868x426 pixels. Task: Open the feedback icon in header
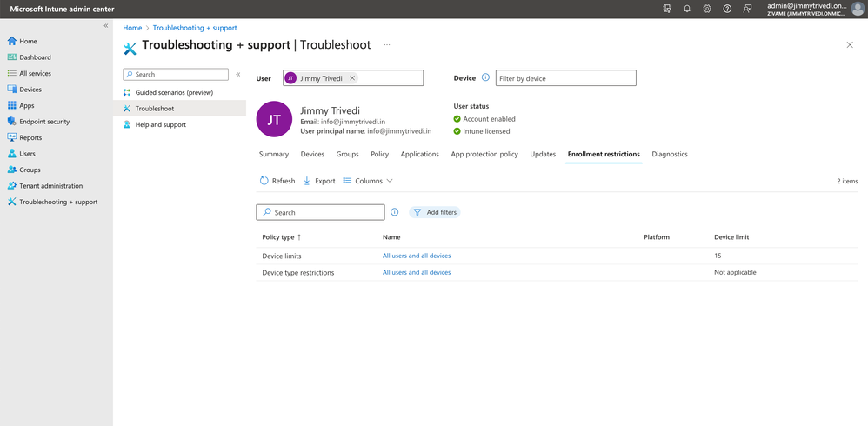click(747, 9)
